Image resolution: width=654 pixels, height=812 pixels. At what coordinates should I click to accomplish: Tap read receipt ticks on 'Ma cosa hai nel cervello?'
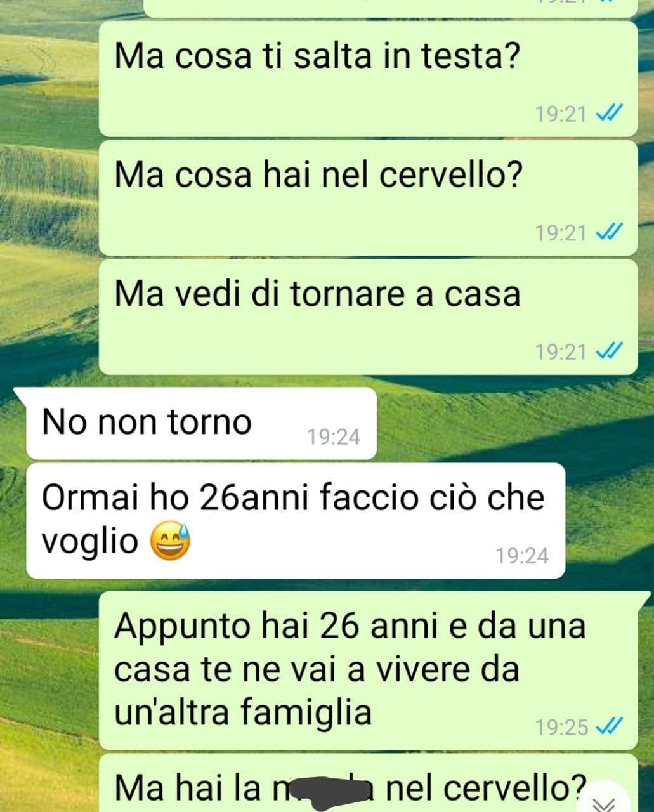pos(610,233)
